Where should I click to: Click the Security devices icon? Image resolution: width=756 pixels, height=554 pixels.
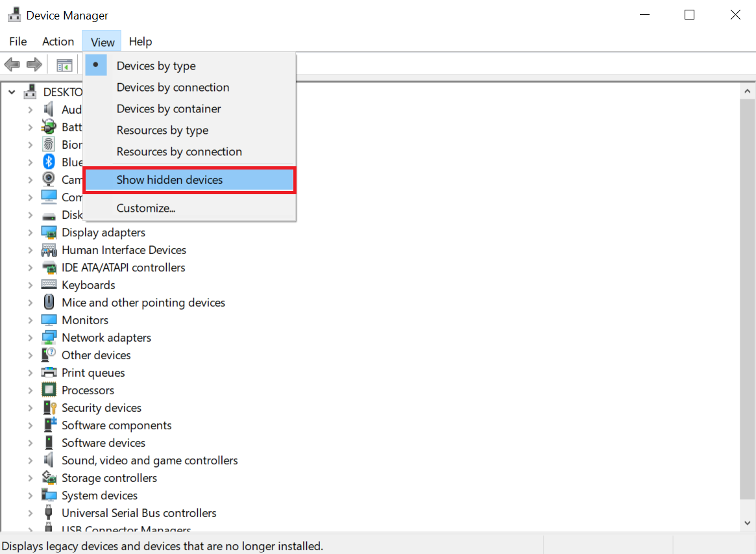click(x=50, y=407)
